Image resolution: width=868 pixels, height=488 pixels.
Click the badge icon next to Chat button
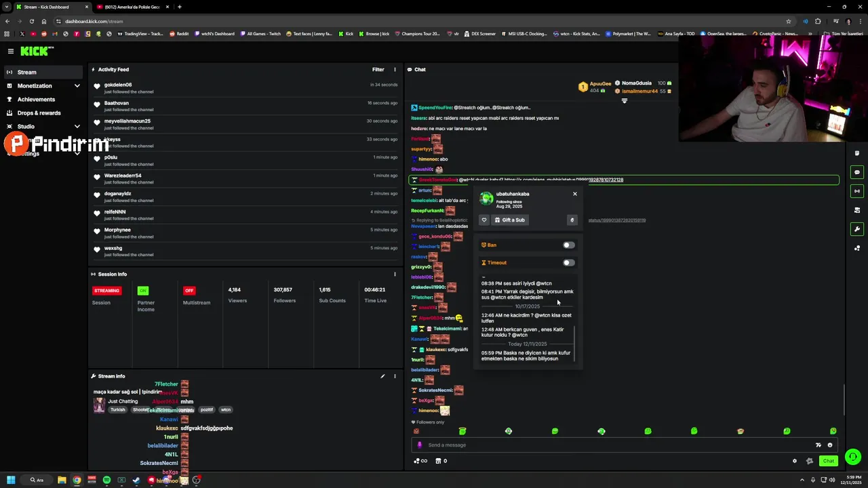809,461
